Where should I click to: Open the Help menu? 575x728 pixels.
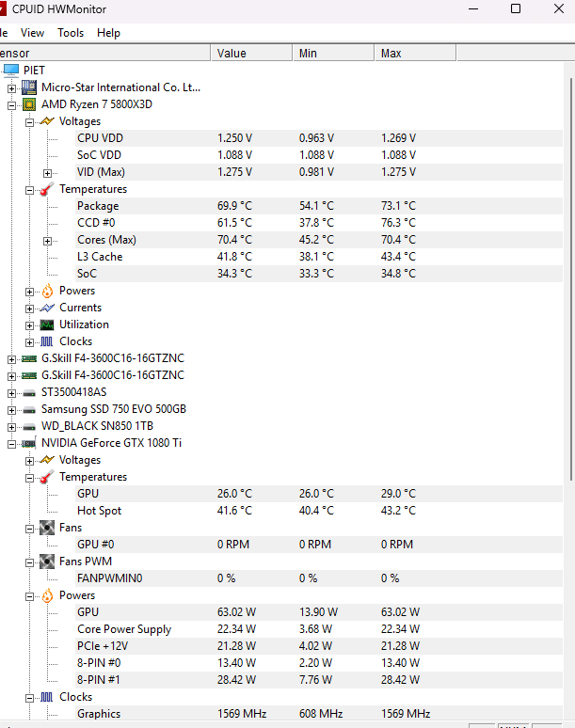pos(108,33)
